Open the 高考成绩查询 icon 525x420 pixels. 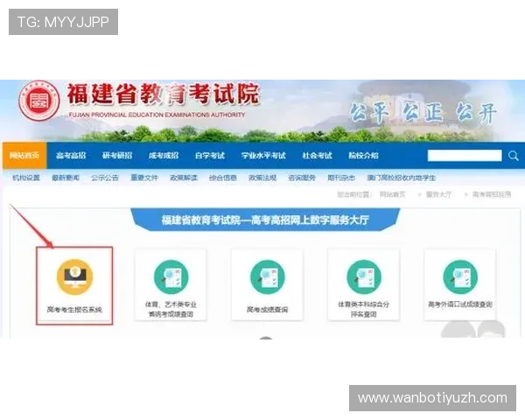point(268,277)
